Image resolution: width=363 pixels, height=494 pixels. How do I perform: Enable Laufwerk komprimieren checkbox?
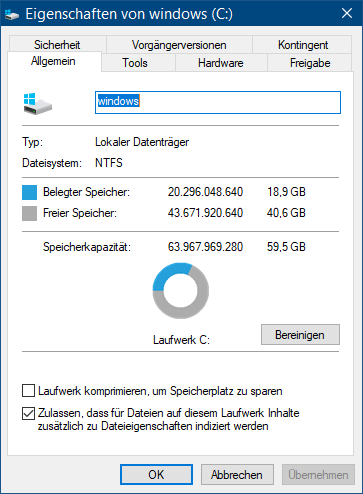28,390
